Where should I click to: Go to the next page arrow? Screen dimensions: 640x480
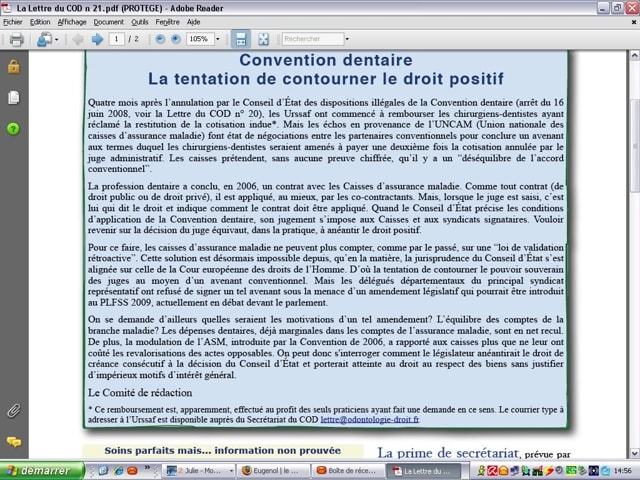[97, 39]
